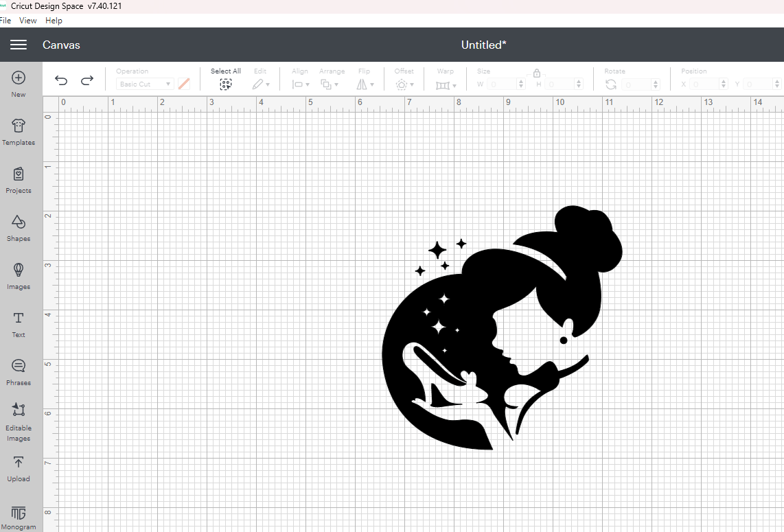Open the Phrases panel
The width and height of the screenshot is (784, 532).
click(x=19, y=372)
